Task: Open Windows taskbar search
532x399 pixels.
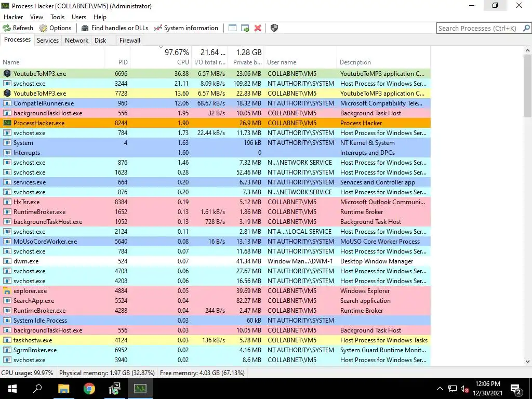Action: click(x=37, y=389)
